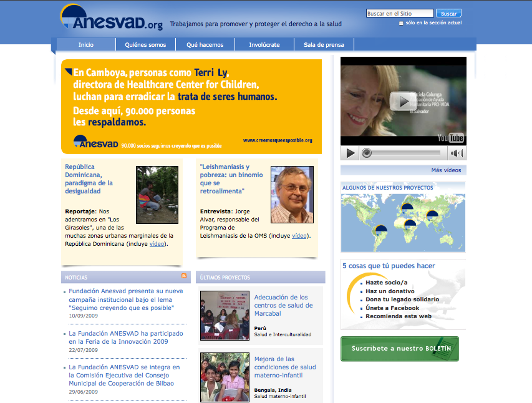Open the salud materno-infantil project link
The height and width of the screenshot is (403, 532).
[x=285, y=367]
